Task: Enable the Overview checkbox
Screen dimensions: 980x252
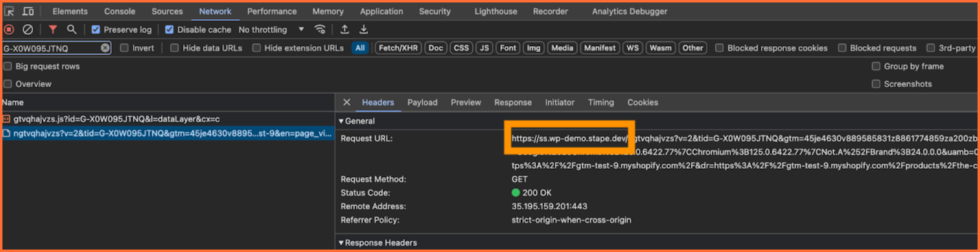Action: (x=8, y=84)
